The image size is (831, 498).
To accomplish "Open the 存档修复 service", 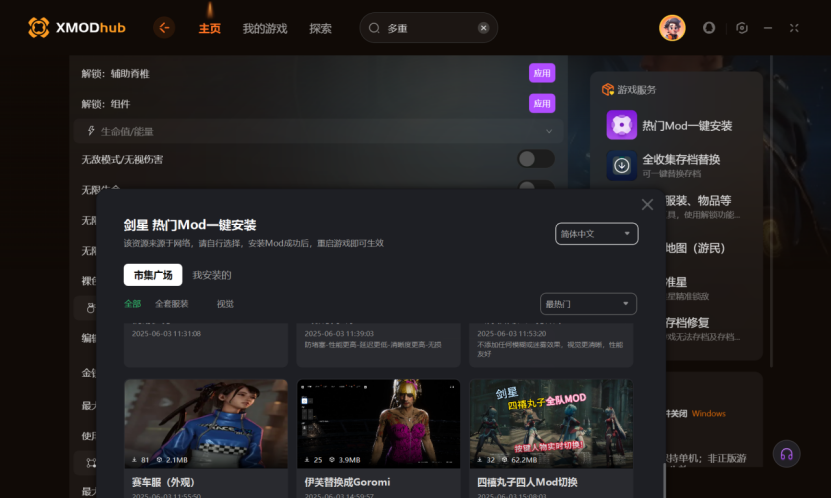I will point(687,323).
